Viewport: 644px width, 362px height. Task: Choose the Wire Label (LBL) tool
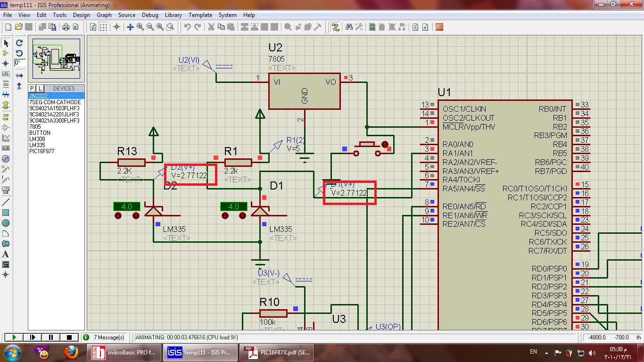pyautogui.click(x=6, y=74)
